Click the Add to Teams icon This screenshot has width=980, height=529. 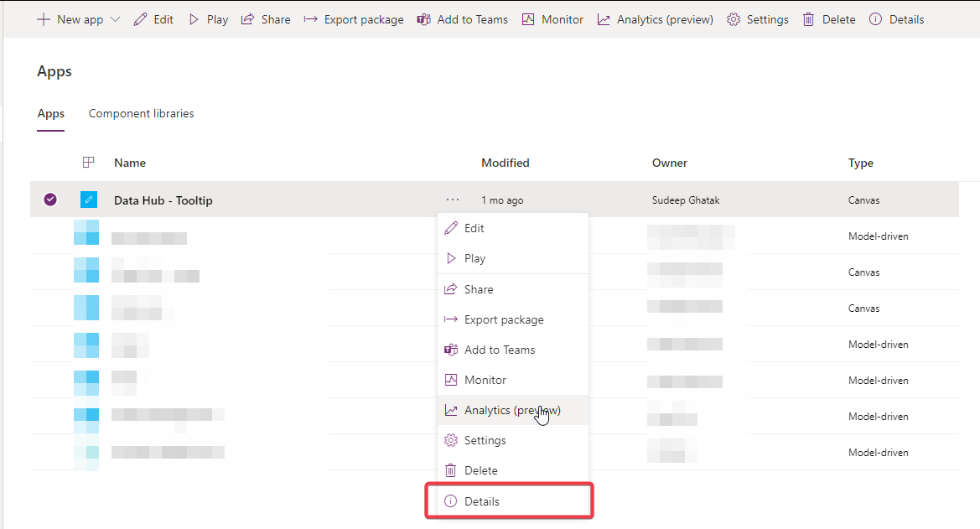(x=424, y=18)
